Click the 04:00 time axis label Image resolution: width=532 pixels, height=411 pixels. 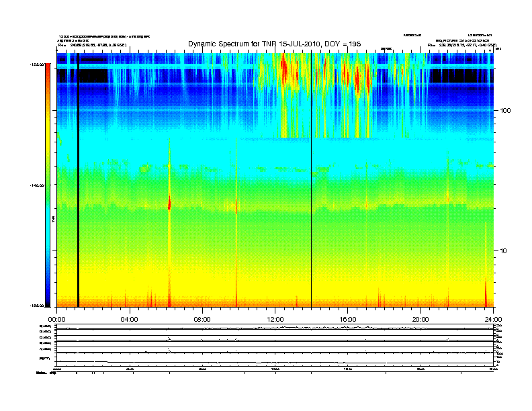coord(130,320)
